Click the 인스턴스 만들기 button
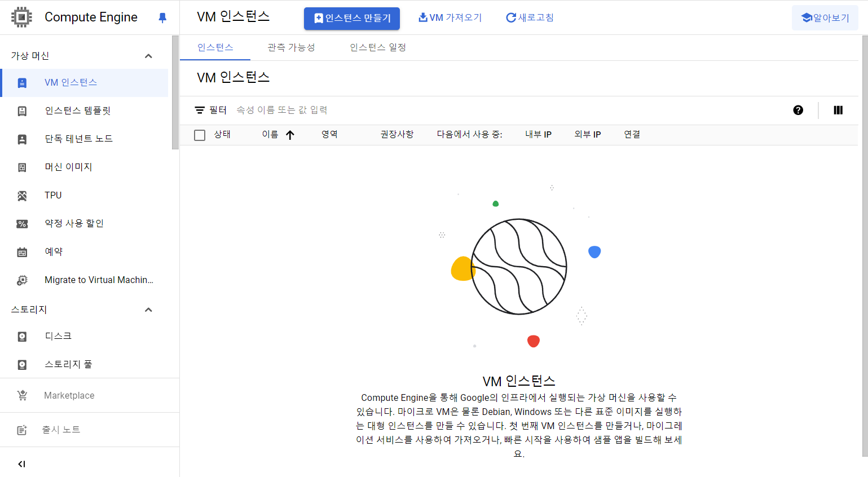 (x=352, y=19)
